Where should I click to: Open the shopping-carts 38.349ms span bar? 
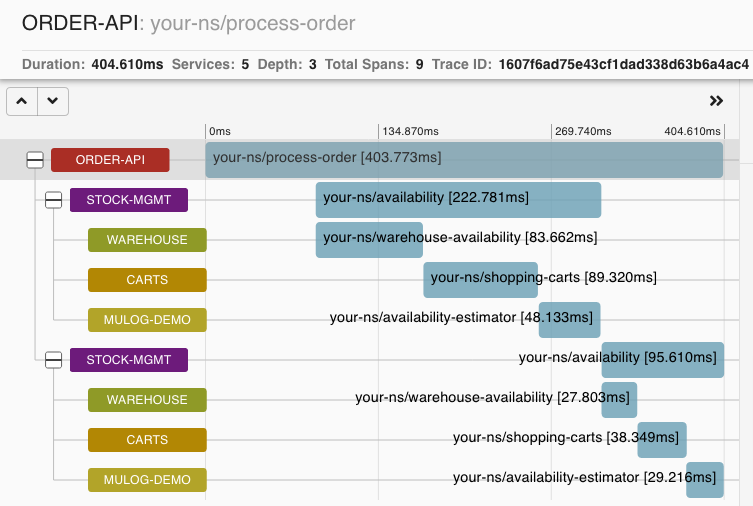(662, 440)
